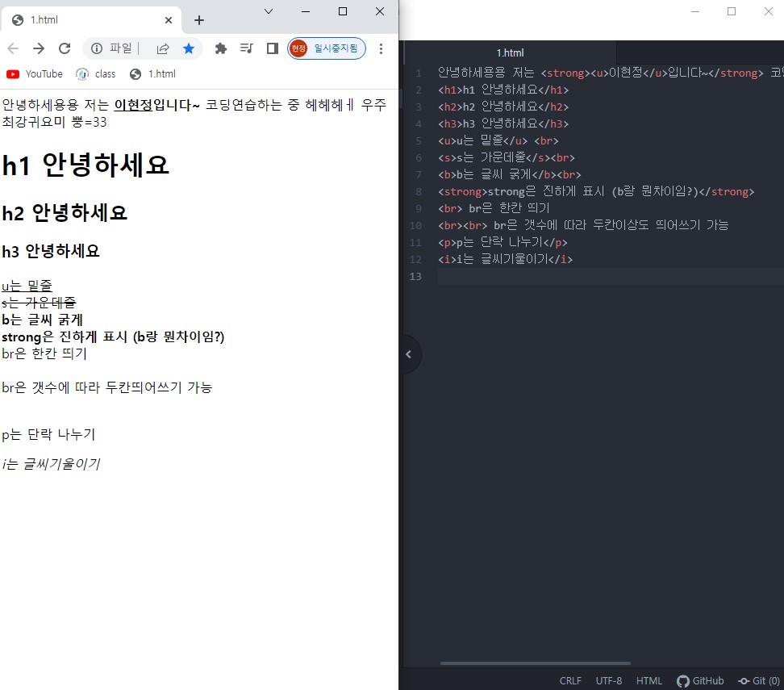Click the h1 heading code on line 2
This screenshot has height=690, width=784.
point(503,90)
